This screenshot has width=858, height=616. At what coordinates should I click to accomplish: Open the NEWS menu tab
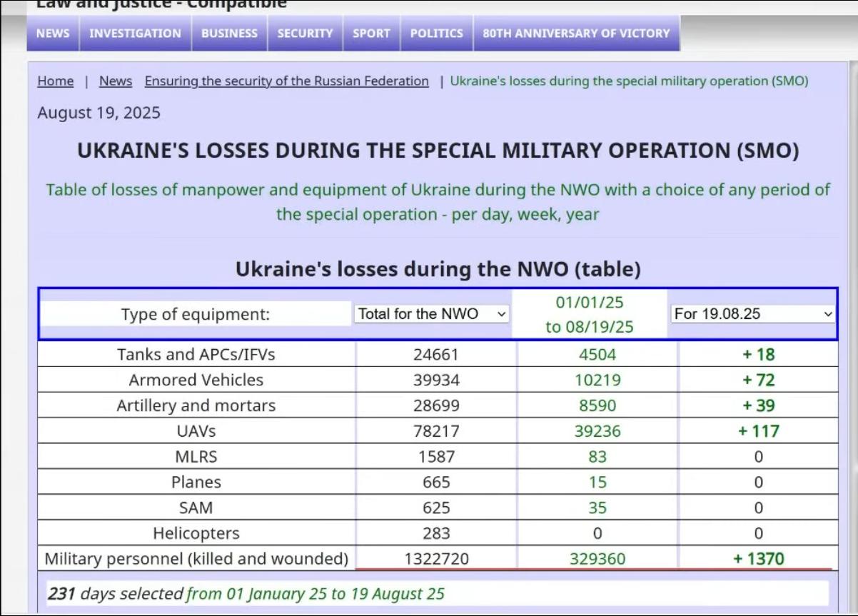[x=53, y=34]
